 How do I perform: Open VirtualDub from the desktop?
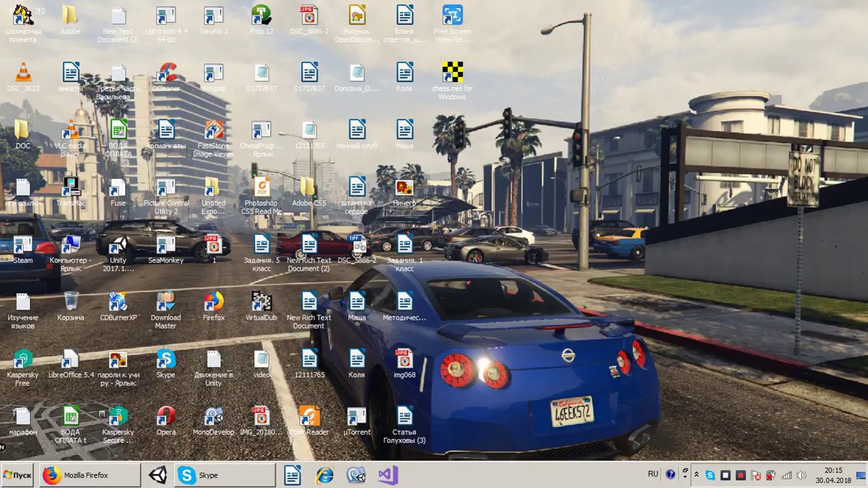coord(261,306)
